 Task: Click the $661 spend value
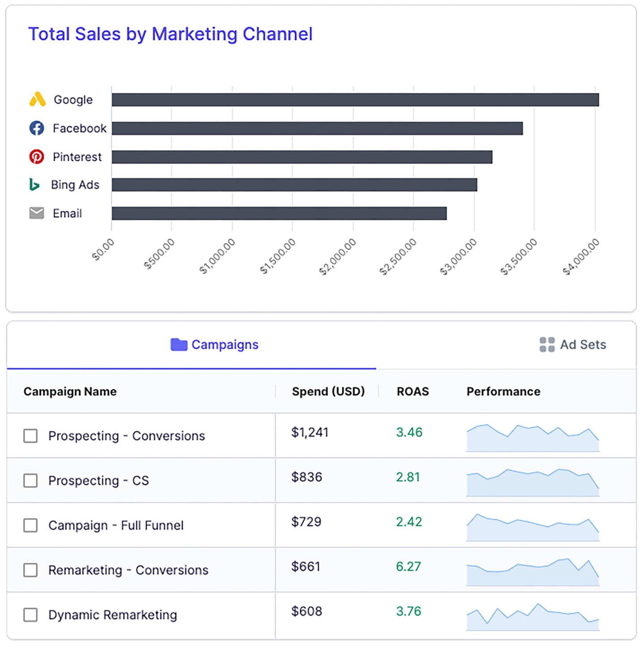click(306, 567)
